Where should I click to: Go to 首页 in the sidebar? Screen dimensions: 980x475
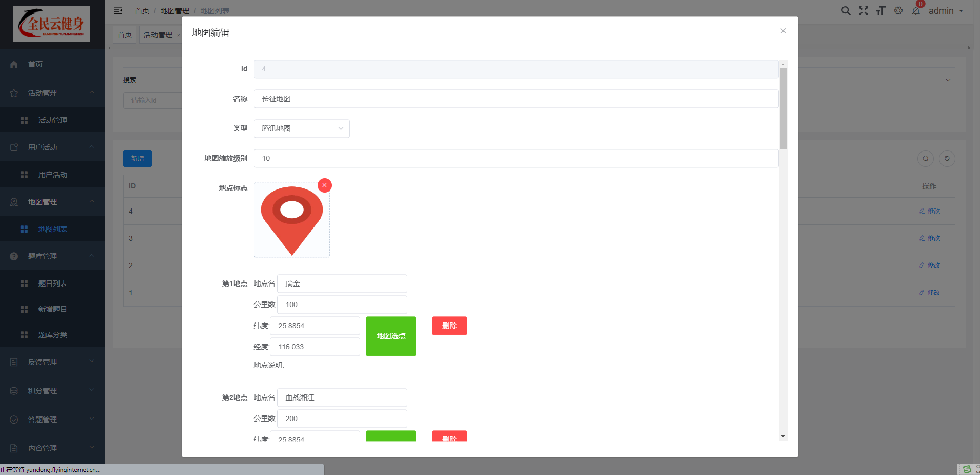point(35,64)
